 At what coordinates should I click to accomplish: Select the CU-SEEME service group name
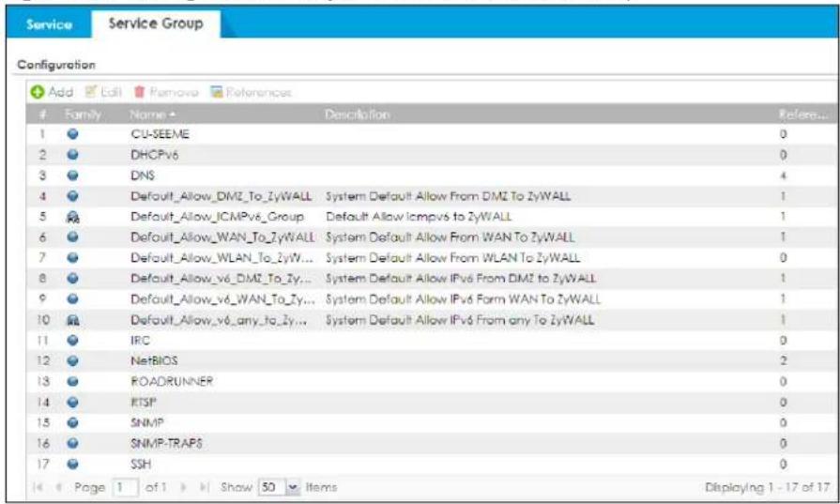[160, 134]
